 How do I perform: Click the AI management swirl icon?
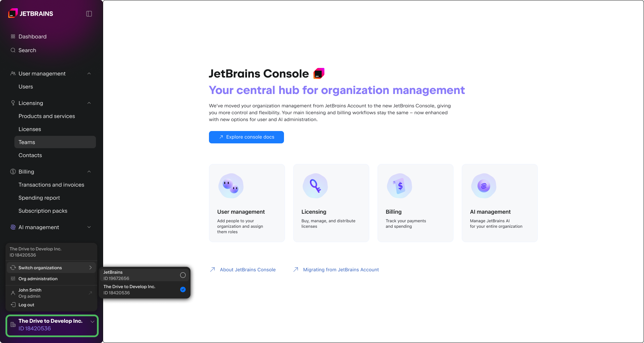13,227
